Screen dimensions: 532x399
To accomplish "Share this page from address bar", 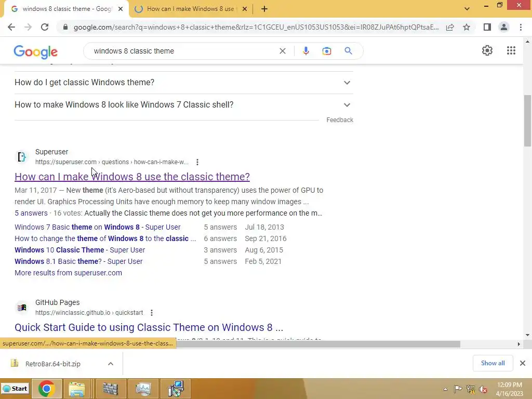I will [x=450, y=27].
